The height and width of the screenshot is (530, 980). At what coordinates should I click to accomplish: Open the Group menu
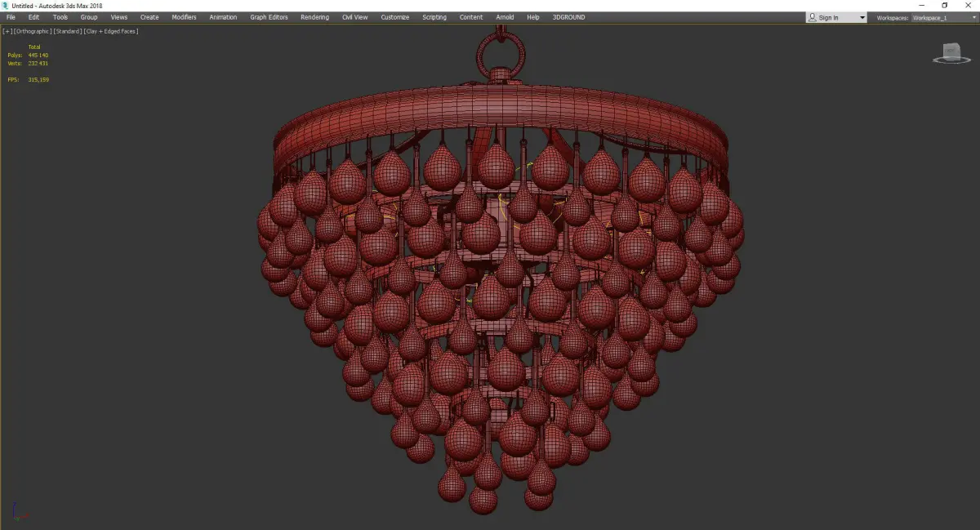click(x=89, y=17)
